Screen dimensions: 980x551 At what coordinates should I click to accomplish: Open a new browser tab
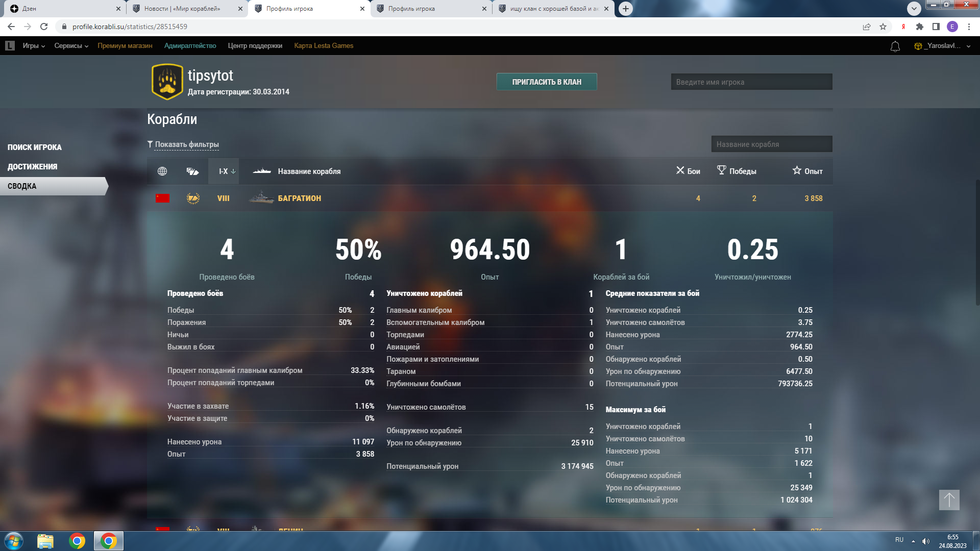626,9
